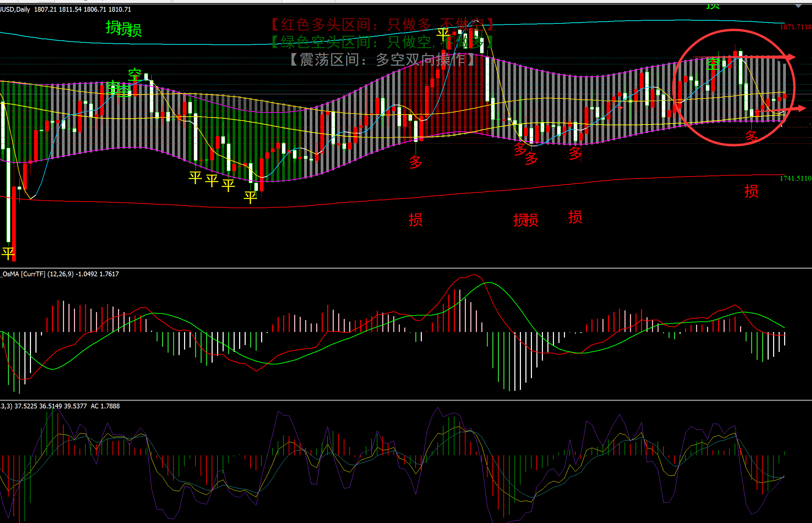Click the upper red arrow head annotation
This screenshot has height=523, width=812.
[x=791, y=57]
